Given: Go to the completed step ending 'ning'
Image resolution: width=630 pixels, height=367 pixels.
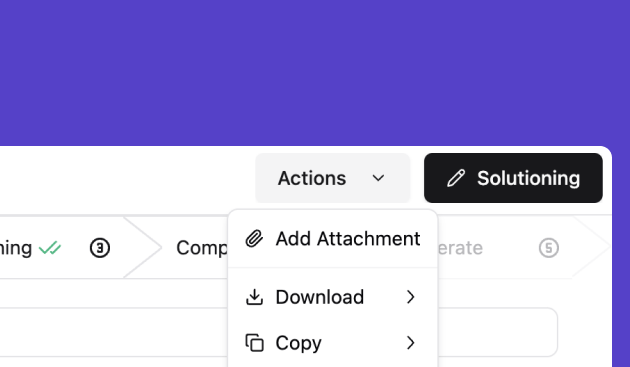Looking at the screenshot, I should pyautogui.click(x=16, y=248).
